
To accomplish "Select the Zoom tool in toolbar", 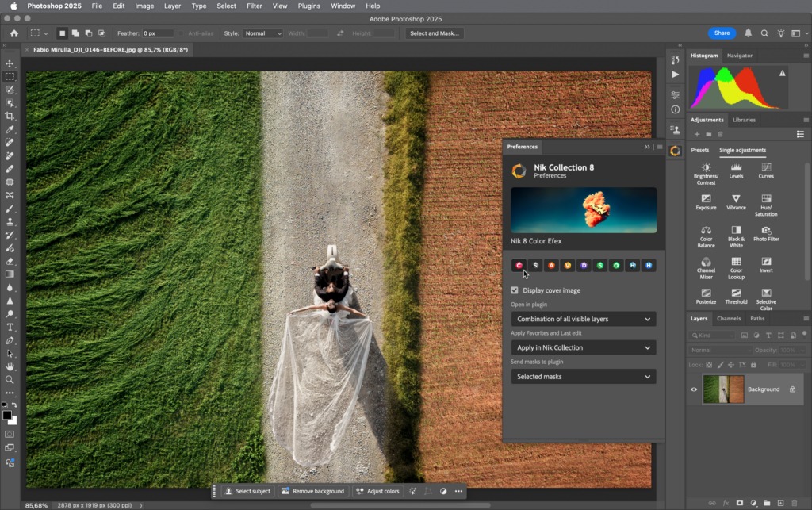I will (x=10, y=379).
